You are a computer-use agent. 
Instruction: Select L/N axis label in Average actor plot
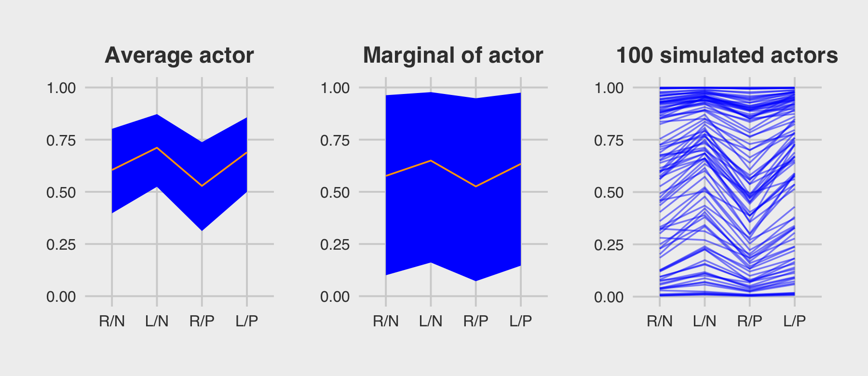[157, 321]
